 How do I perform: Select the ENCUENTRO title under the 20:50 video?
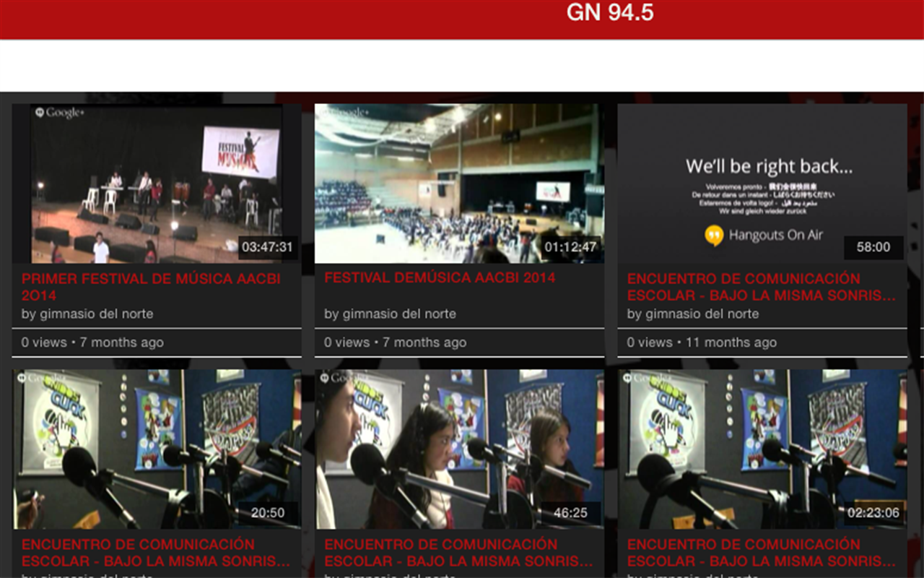(x=156, y=553)
